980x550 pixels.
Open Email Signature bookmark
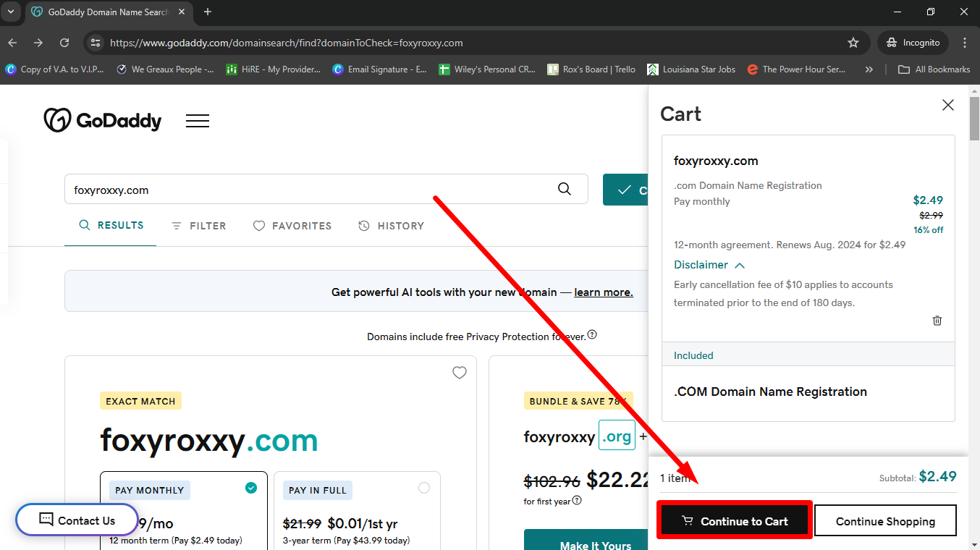[x=380, y=69]
